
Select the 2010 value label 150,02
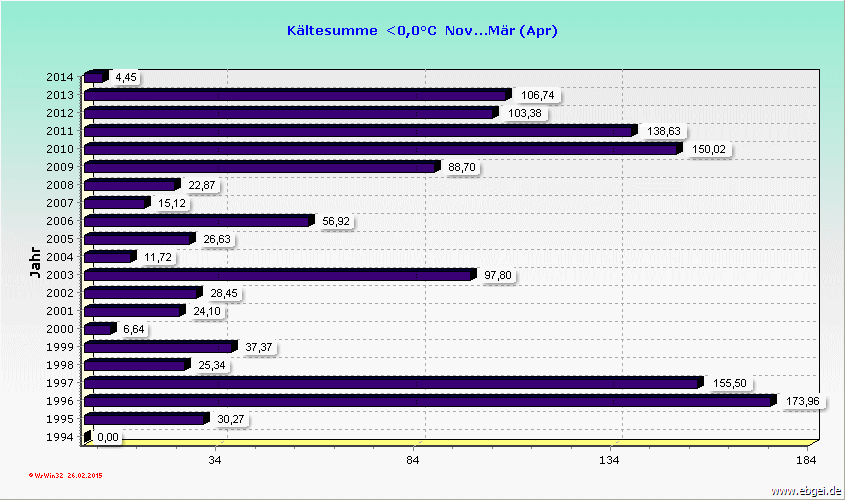click(709, 149)
